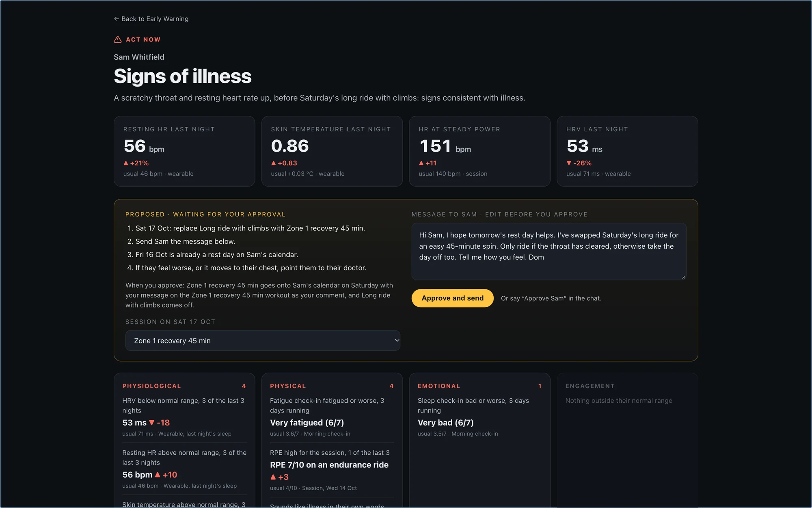Click 'Or say Approve Sam in the chat' hint

tap(551, 298)
